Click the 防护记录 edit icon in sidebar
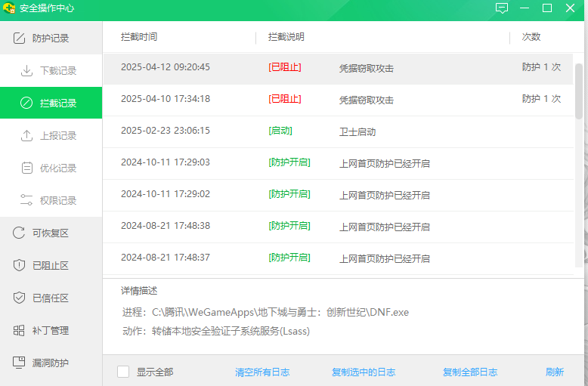The image size is (588, 386). pyautogui.click(x=20, y=39)
